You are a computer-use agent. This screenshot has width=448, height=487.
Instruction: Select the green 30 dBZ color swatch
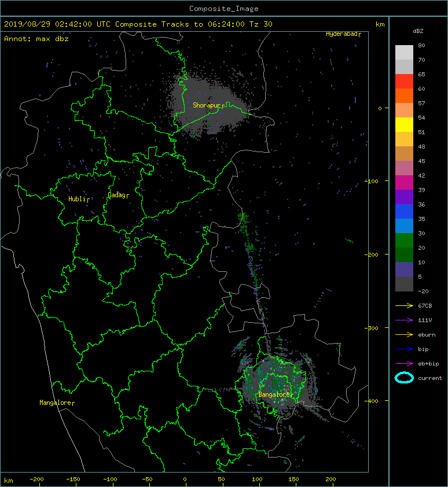[404, 240]
